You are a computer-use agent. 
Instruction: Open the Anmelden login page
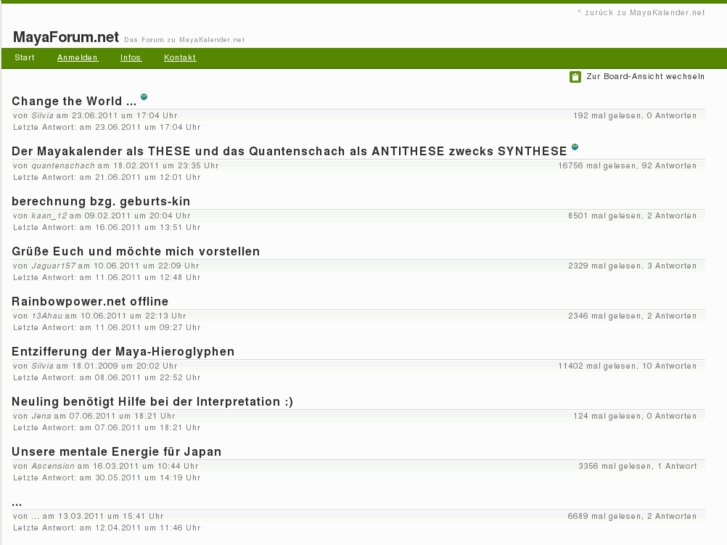click(x=77, y=58)
